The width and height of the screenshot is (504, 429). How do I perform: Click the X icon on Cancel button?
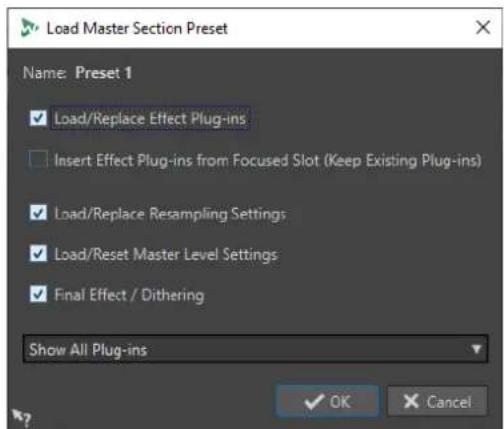point(411,401)
